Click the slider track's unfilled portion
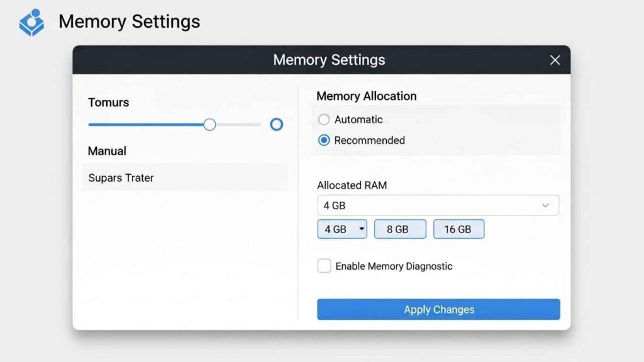The height and width of the screenshot is (362, 644). 239,124
